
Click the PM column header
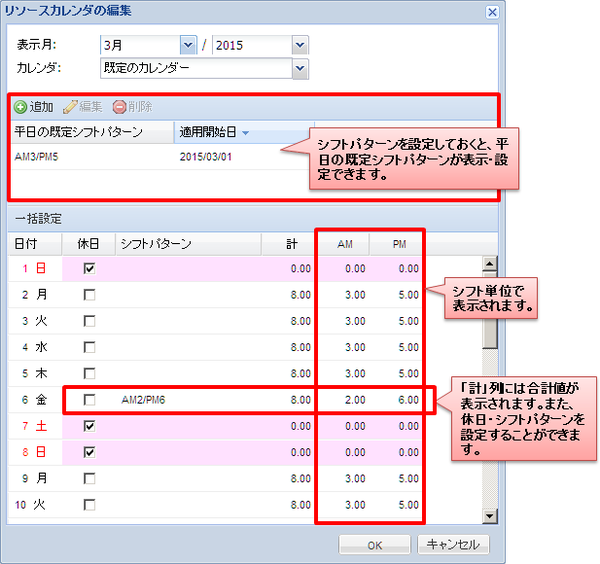point(396,244)
